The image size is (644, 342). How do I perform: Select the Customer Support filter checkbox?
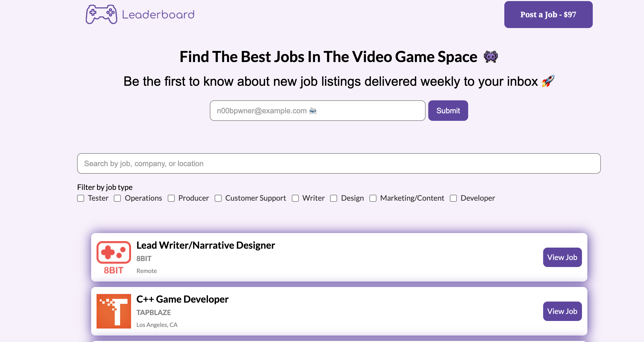click(218, 198)
